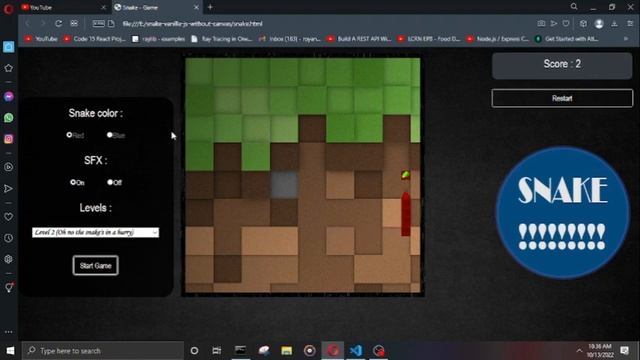Viewport: 640px width, 360px height.
Task: Open the Build A REST API bookmark
Action: coord(360,39)
